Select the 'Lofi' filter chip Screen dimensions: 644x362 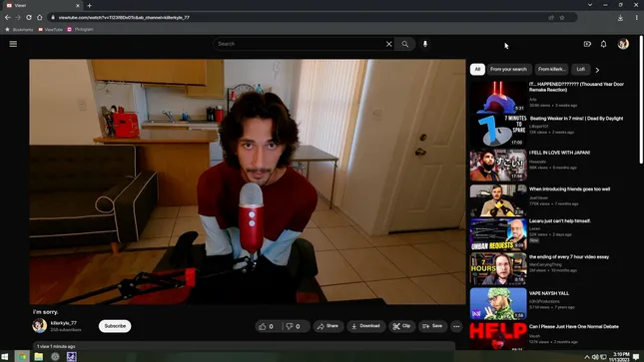580,70
